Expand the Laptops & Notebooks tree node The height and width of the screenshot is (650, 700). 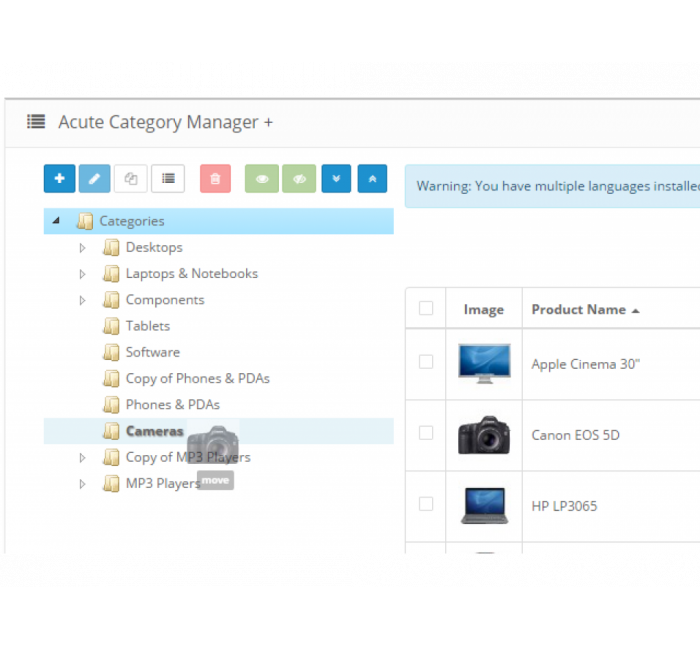point(83,274)
